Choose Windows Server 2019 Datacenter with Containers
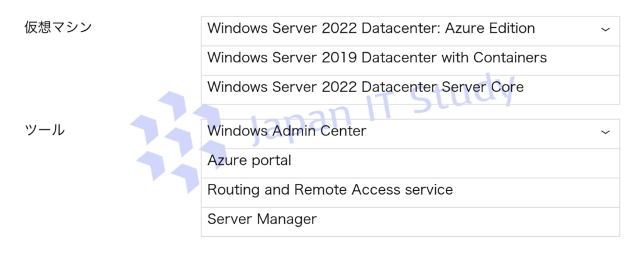Screen dimensions: 644x267 (x=377, y=58)
